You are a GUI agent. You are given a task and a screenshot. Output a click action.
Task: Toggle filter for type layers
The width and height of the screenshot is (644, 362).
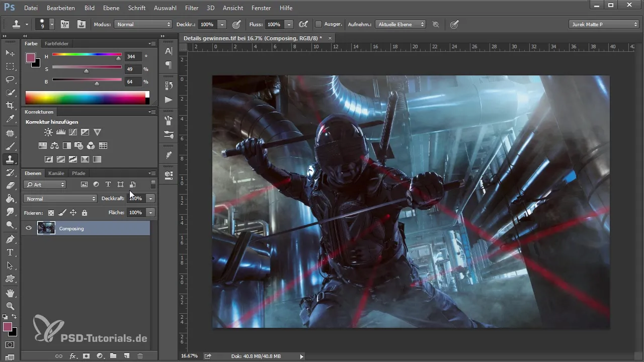coord(108,185)
